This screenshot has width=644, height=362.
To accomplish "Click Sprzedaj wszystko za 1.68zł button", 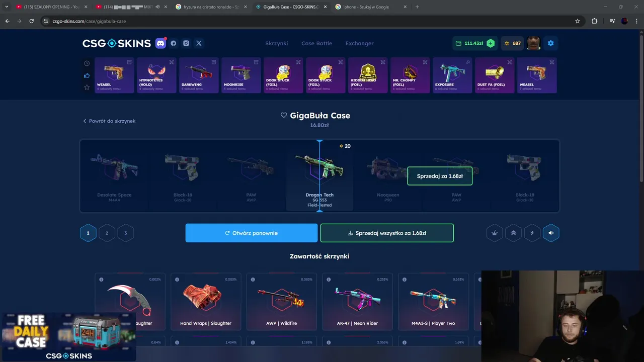I will point(387,233).
